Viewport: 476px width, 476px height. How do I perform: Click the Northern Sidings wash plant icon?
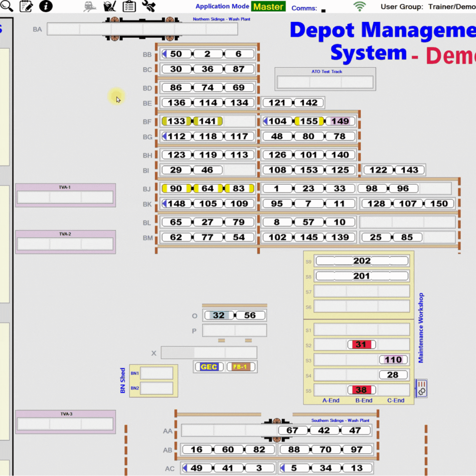tap(142, 29)
